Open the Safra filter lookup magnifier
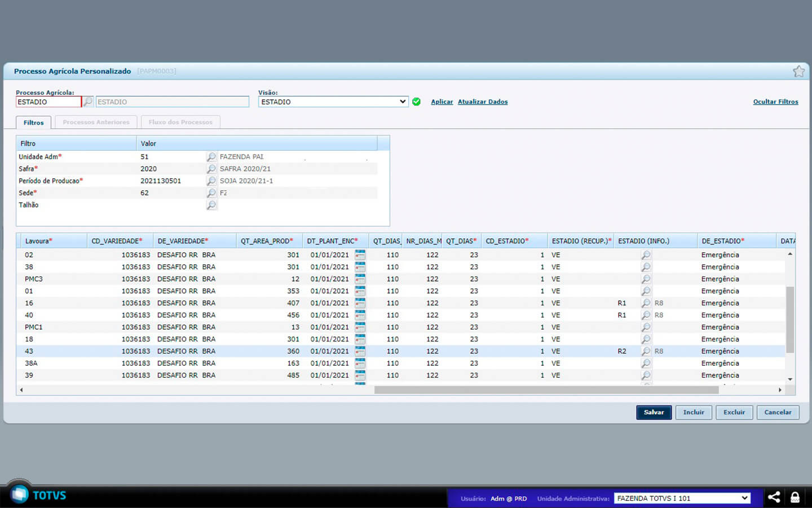 coord(211,169)
